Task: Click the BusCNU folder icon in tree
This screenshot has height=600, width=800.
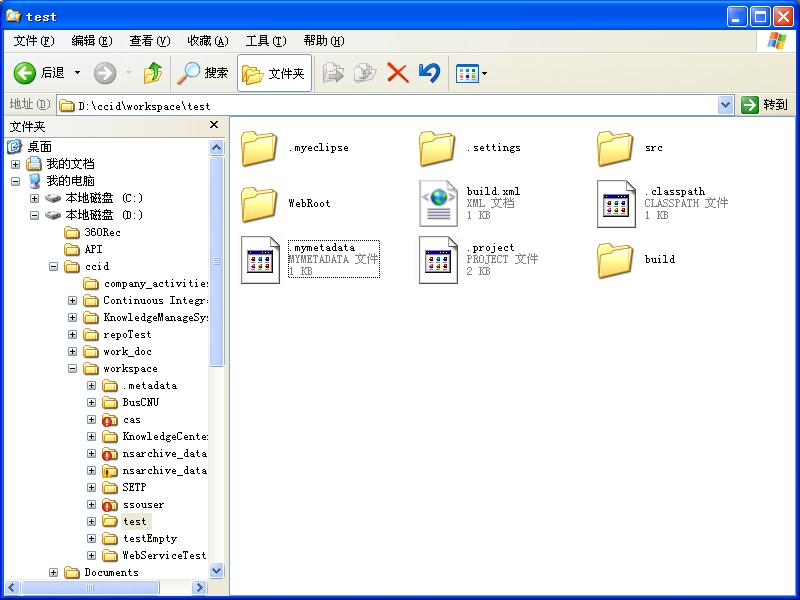Action: [x=110, y=403]
